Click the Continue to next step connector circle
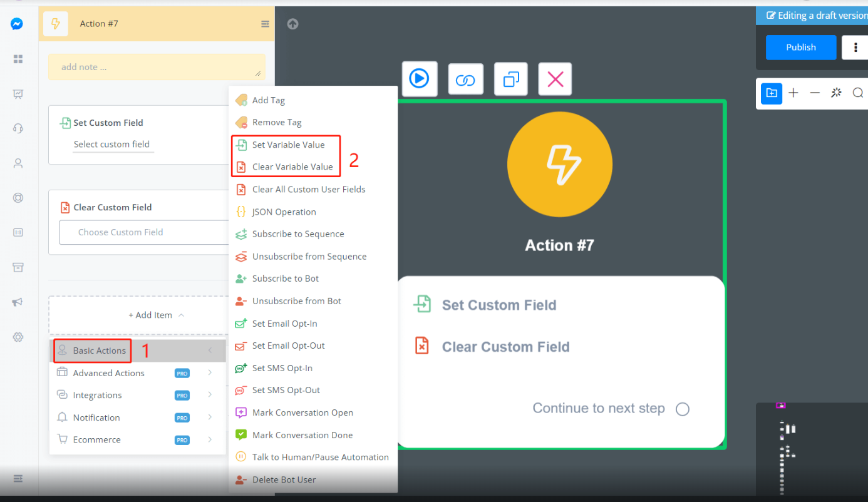Screen dimensions: 868x502 click(683, 409)
